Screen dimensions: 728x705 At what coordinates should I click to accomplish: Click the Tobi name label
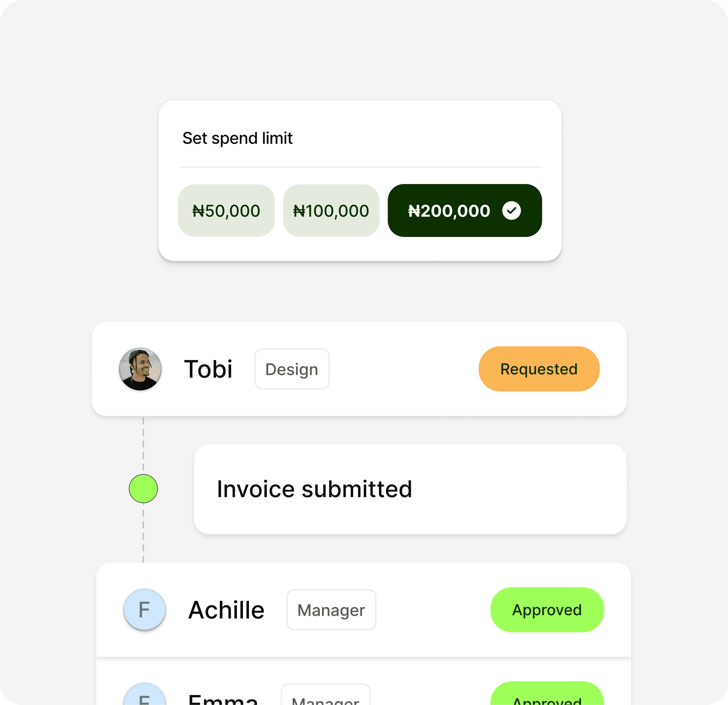[x=208, y=369]
